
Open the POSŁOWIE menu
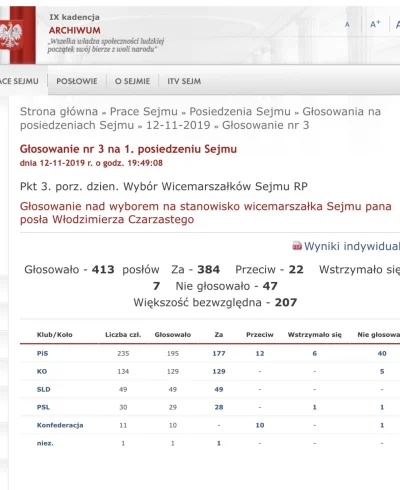pyautogui.click(x=77, y=81)
